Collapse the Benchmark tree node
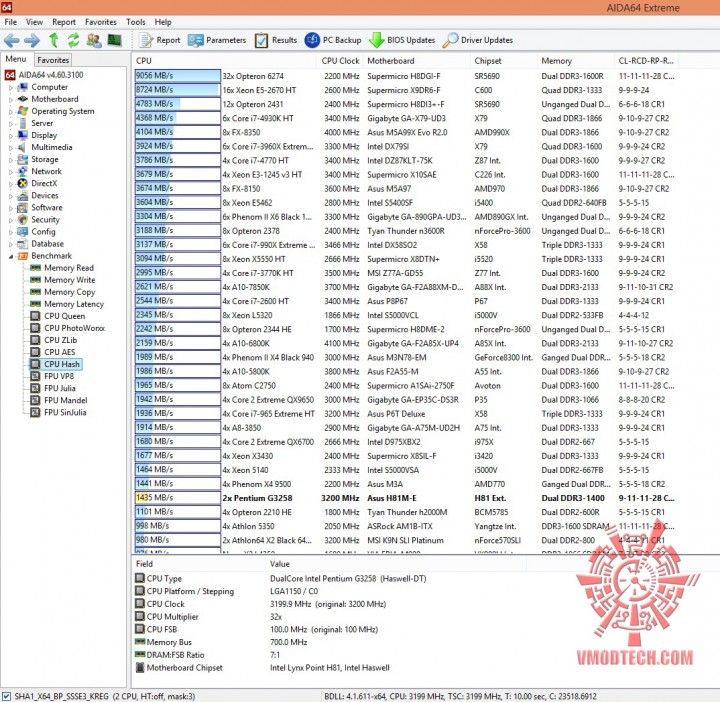The width and height of the screenshot is (720, 702). point(11,256)
